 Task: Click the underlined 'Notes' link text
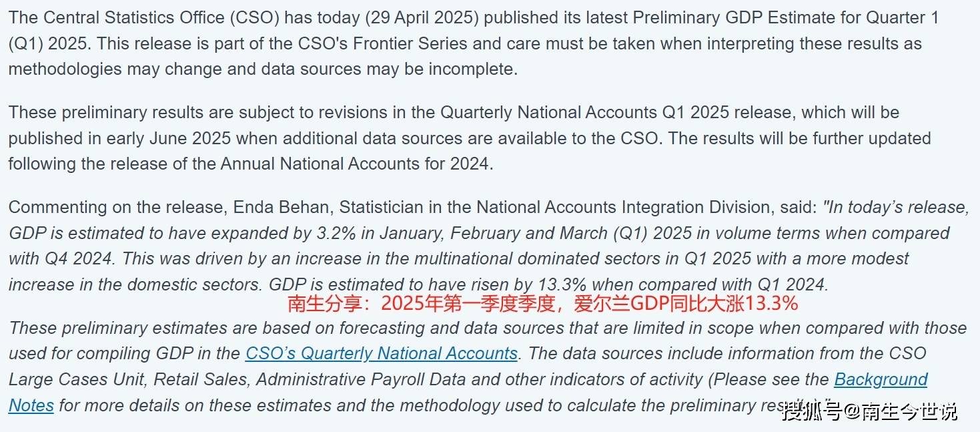pyautogui.click(x=31, y=405)
